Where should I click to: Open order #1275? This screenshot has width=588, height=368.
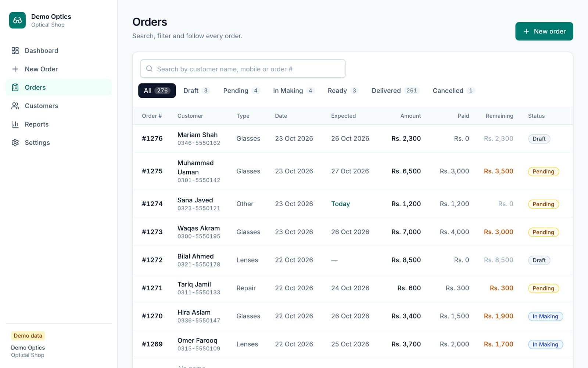tap(352, 171)
